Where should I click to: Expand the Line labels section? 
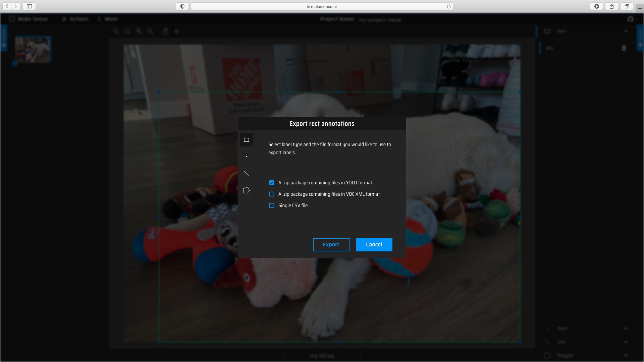pos(626,342)
